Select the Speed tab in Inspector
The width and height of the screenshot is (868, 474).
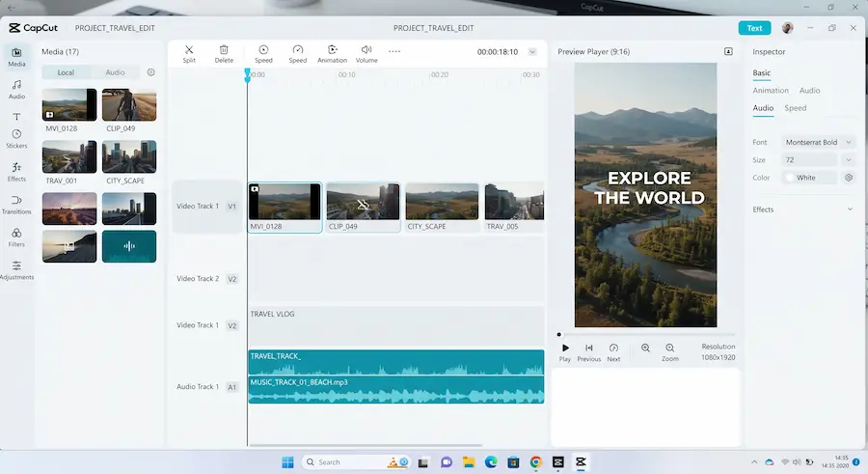tap(795, 108)
